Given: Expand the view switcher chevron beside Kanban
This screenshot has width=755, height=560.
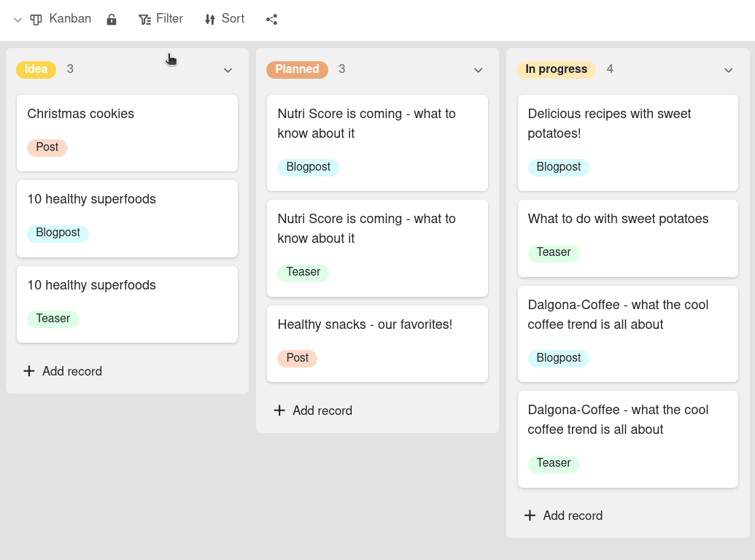Looking at the screenshot, I should 16,20.
